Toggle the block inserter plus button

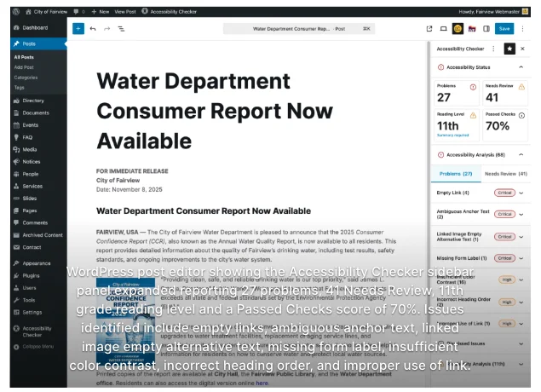[x=78, y=29]
